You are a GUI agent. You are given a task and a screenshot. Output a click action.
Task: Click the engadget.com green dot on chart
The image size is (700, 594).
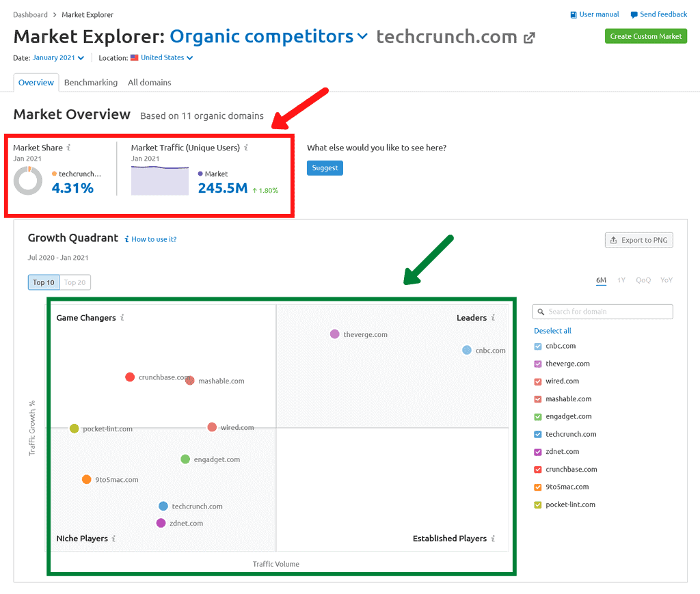point(185,459)
